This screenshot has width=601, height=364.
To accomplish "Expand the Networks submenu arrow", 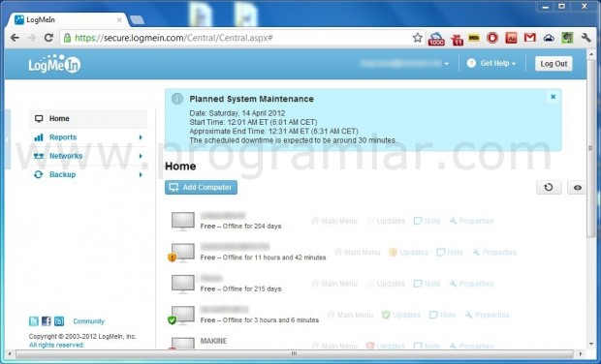I will click(141, 156).
